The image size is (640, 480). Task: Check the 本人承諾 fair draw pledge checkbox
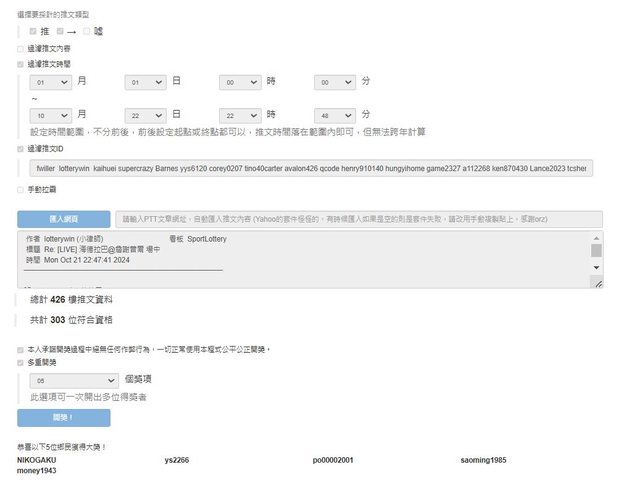(x=20, y=349)
